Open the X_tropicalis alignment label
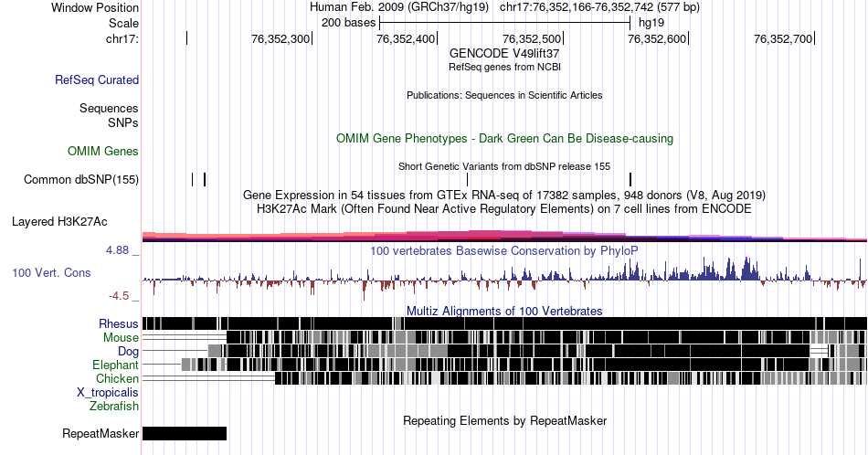 pyautogui.click(x=108, y=393)
